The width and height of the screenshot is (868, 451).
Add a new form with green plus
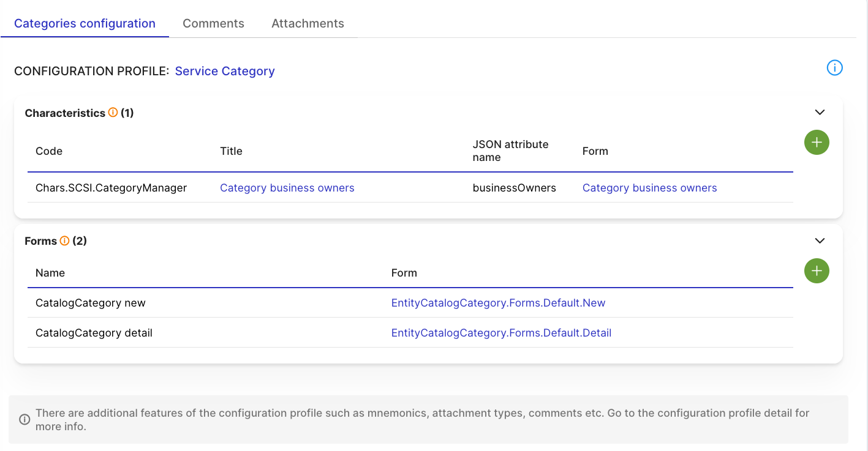(x=816, y=271)
